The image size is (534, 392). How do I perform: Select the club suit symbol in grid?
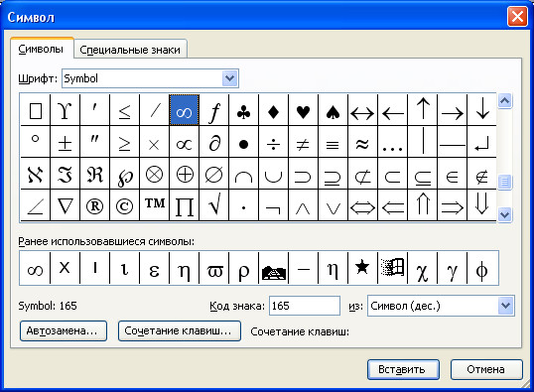pyautogui.click(x=244, y=110)
